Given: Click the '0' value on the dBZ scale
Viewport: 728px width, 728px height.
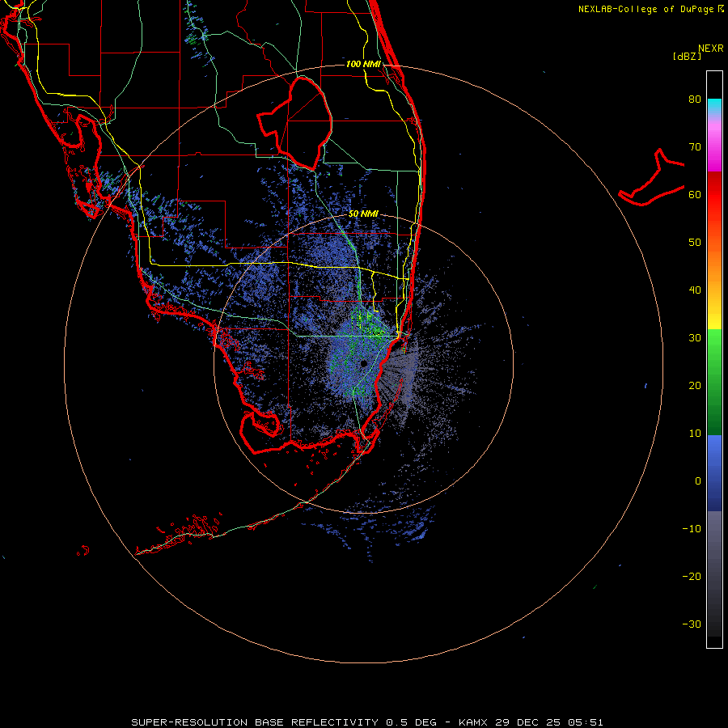Looking at the screenshot, I should (x=698, y=481).
